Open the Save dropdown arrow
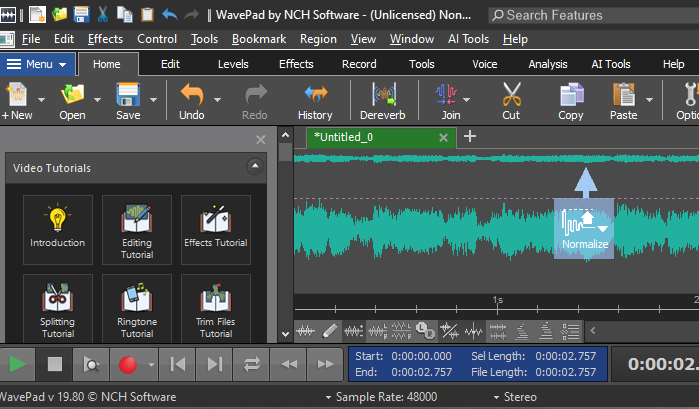 (153, 100)
